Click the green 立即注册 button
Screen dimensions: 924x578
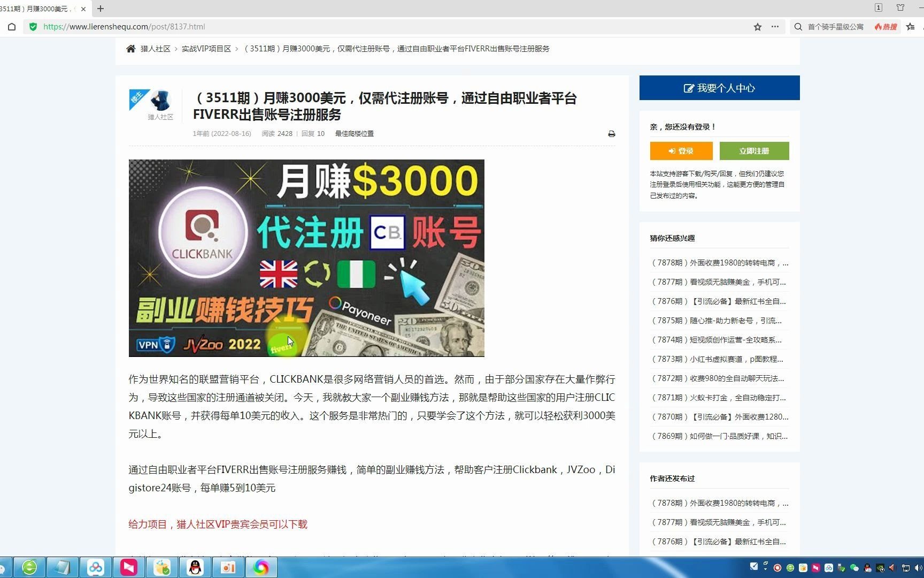click(x=754, y=151)
